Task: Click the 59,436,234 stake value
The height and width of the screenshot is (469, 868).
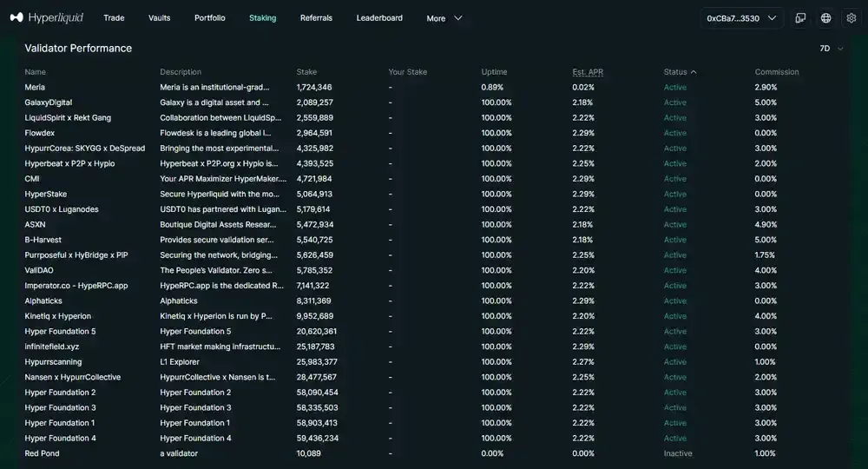Action: click(318, 438)
